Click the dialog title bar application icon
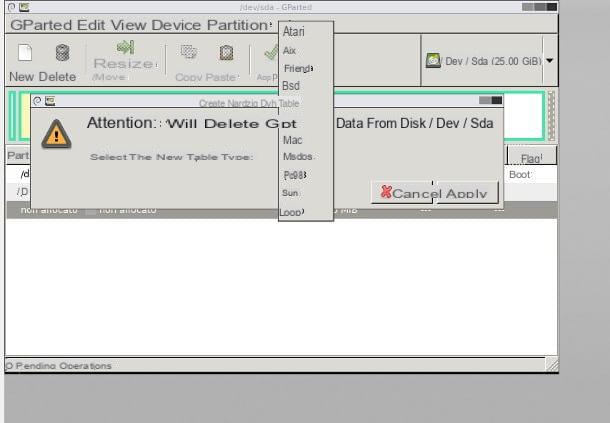 (50, 101)
